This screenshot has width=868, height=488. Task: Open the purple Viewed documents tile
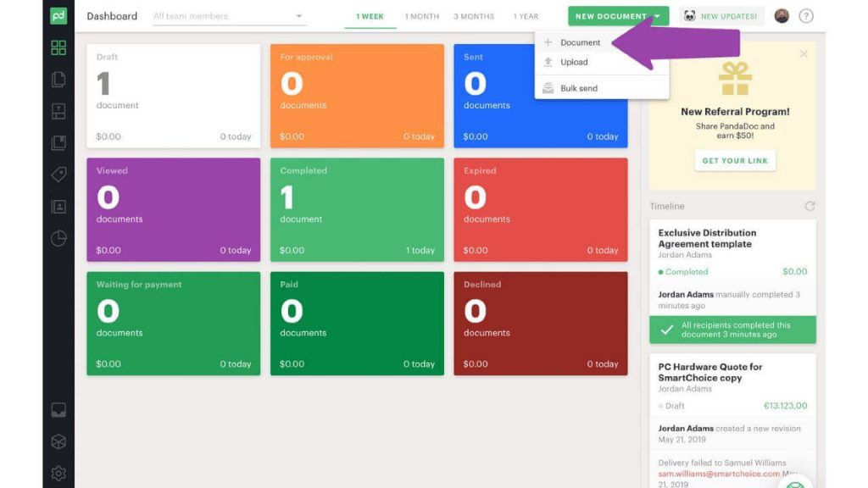point(173,210)
